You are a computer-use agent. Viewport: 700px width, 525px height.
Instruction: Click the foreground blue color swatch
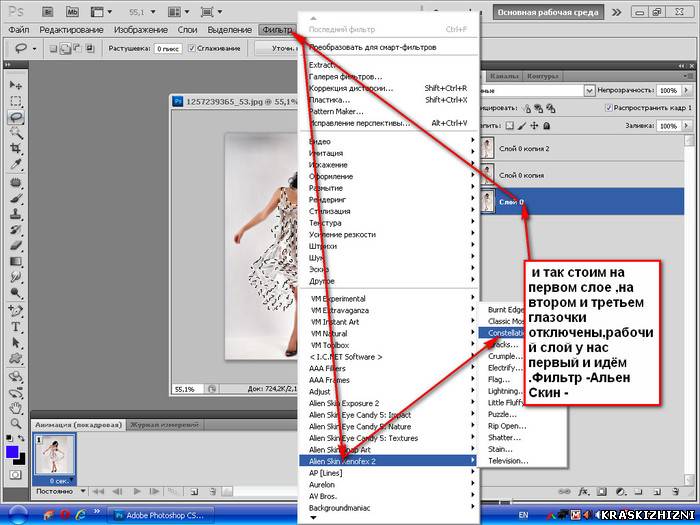coord(12,452)
